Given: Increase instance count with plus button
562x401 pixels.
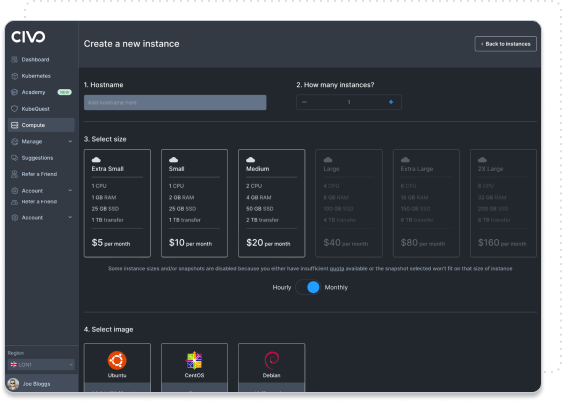Looking at the screenshot, I should (x=391, y=102).
